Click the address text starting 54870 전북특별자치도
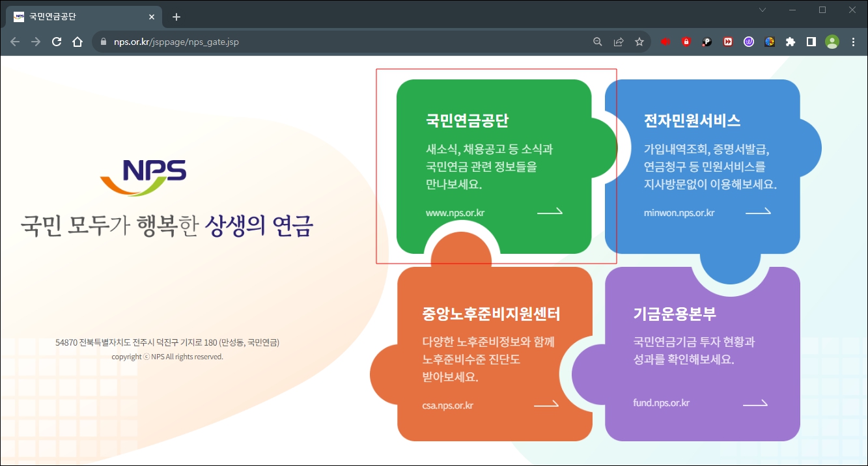This screenshot has height=466, width=868. click(x=167, y=342)
